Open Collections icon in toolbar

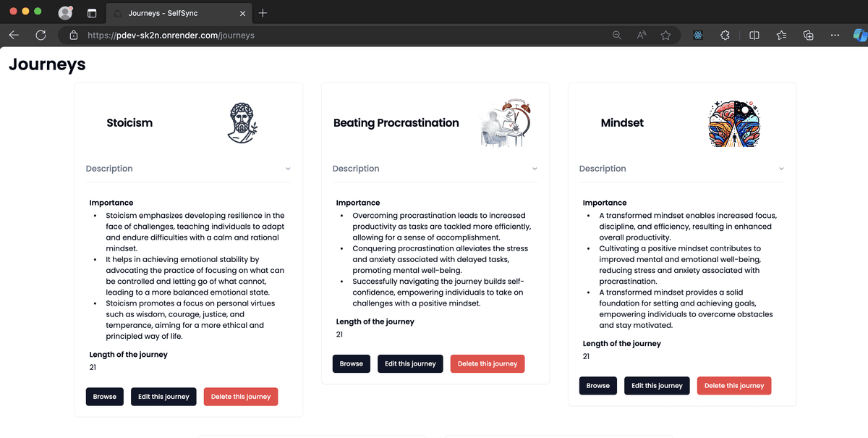tap(809, 35)
